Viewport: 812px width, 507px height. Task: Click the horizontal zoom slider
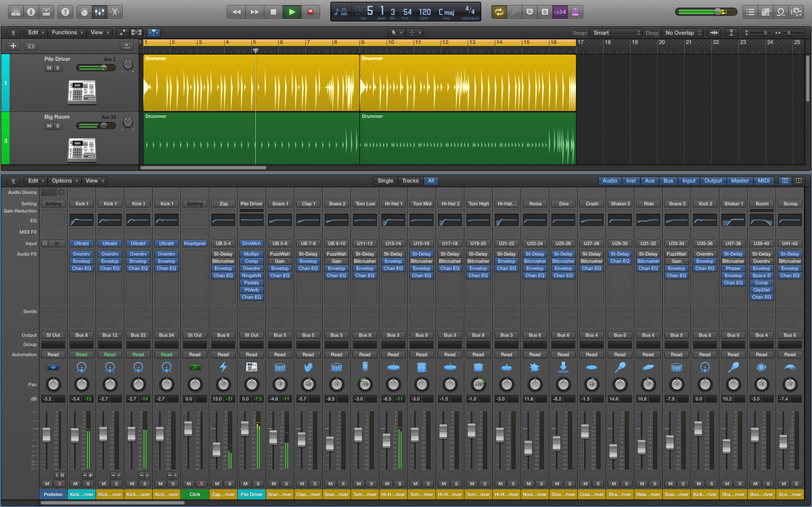point(788,33)
